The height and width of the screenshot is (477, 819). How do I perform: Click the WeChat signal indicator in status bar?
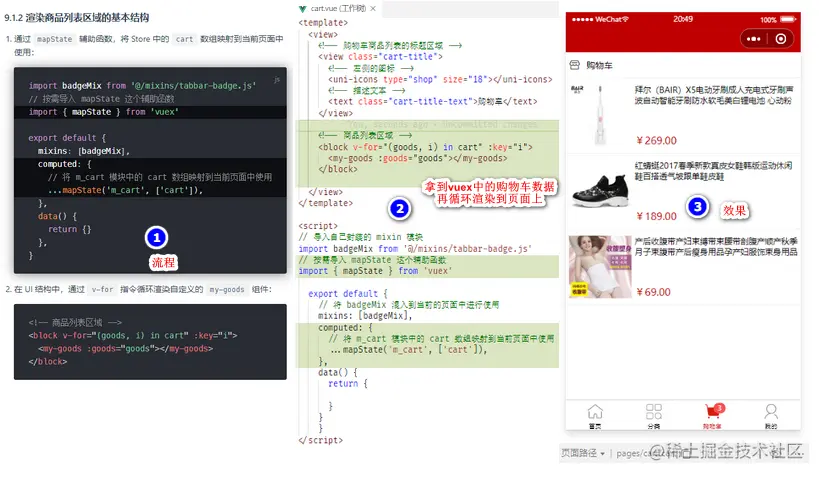coord(601,19)
